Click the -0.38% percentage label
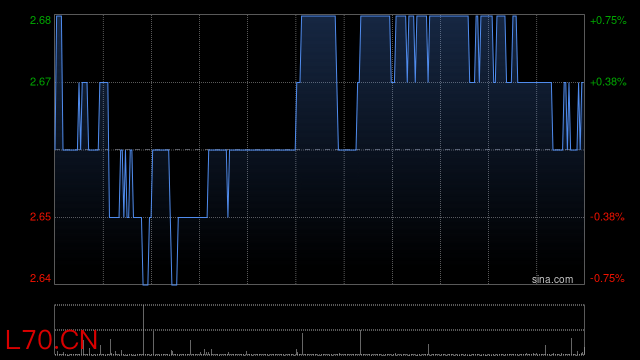The image size is (640, 360). coord(607,217)
